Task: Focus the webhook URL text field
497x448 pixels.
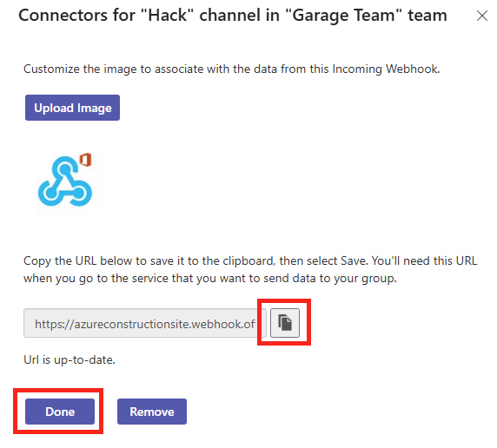Action: pyautogui.click(x=145, y=323)
